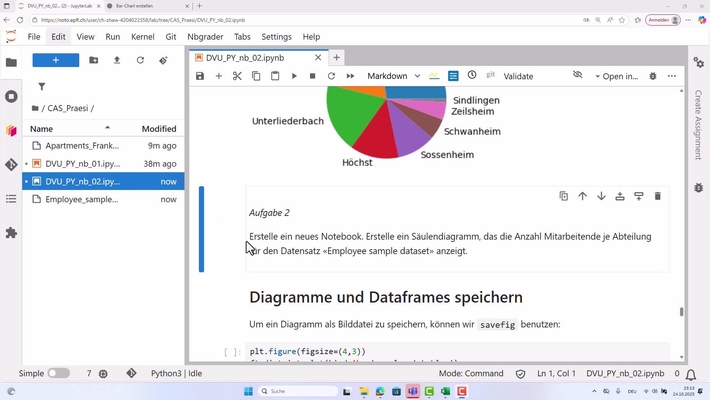Open the Kernel menu
This screenshot has width=710, height=400.
pyautogui.click(x=143, y=37)
